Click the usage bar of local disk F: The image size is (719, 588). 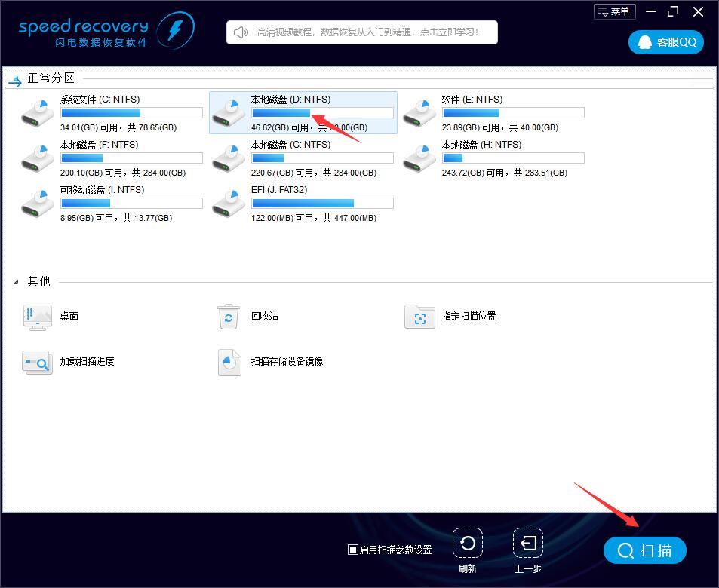[x=131, y=158]
